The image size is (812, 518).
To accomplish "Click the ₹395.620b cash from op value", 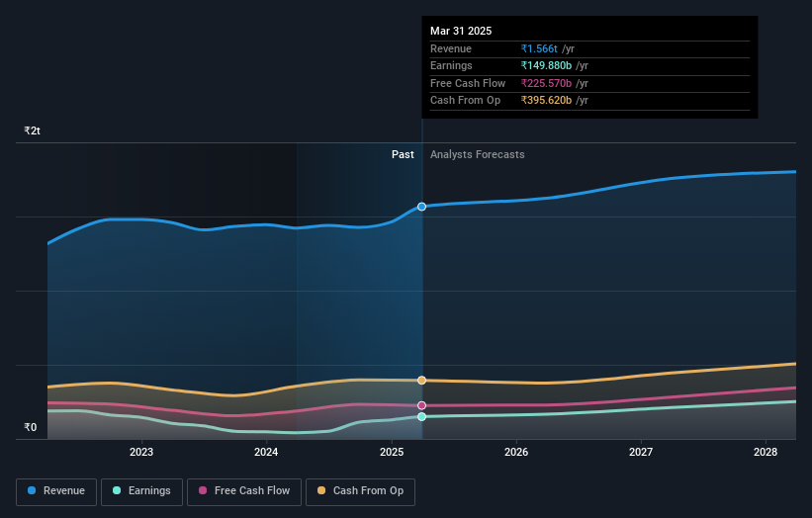I will 546,101.
